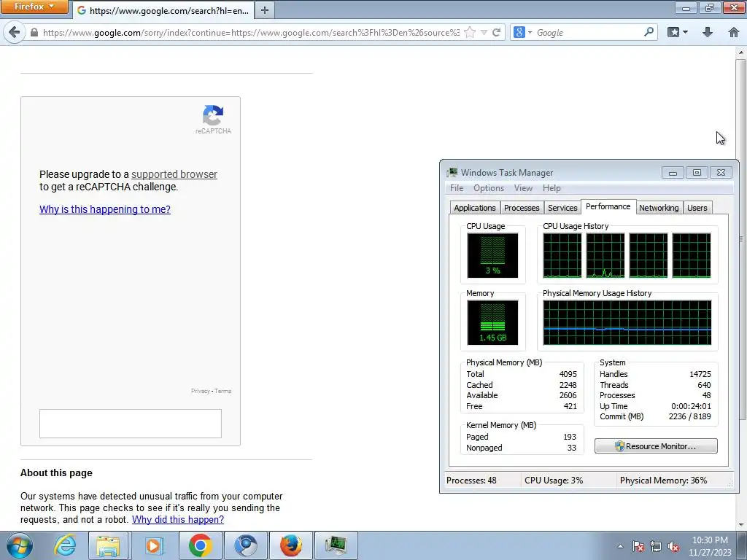Click the Resource Monitor button

[656, 446]
